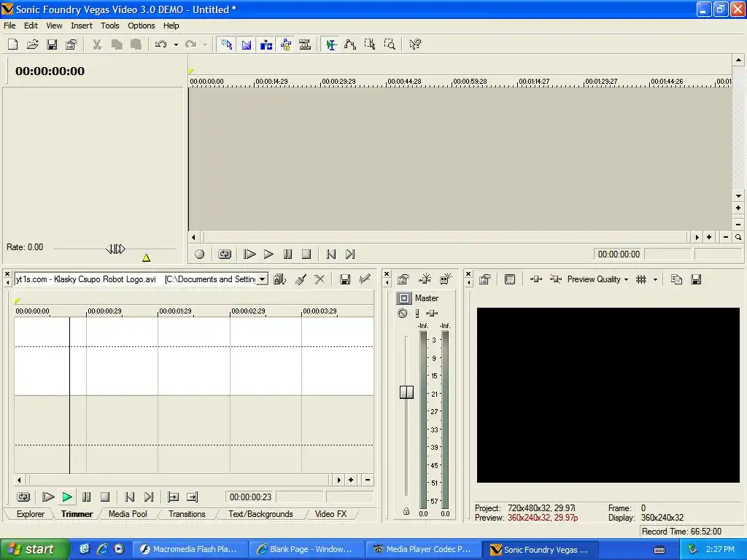Viewport: 747px width, 560px height.
Task: Click the Master fader lock icon
Action: [x=406, y=511]
